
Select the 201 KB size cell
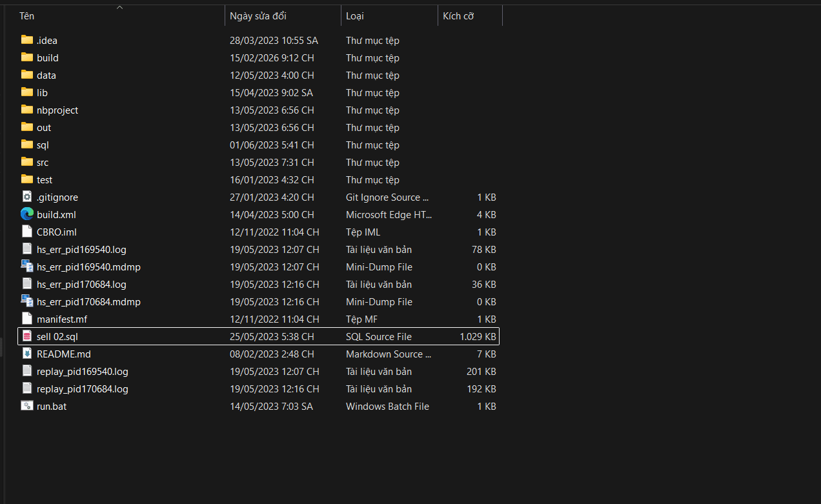point(481,371)
